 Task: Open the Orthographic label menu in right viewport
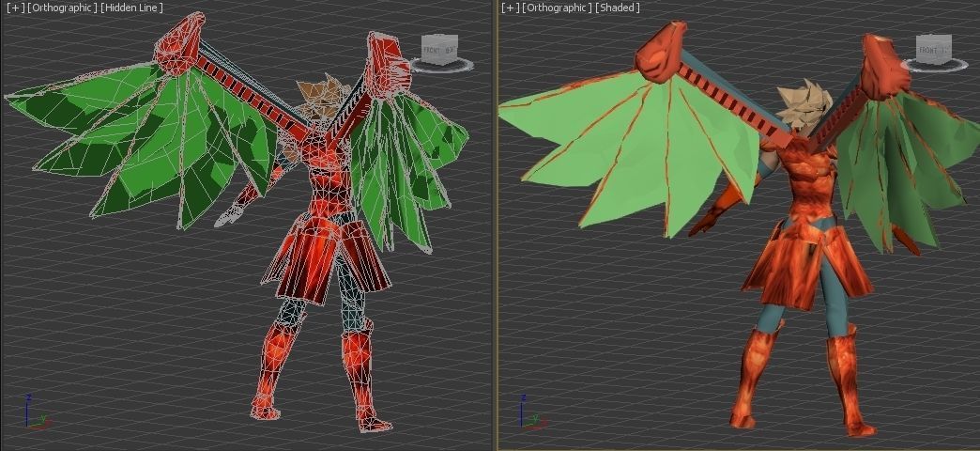(557, 8)
